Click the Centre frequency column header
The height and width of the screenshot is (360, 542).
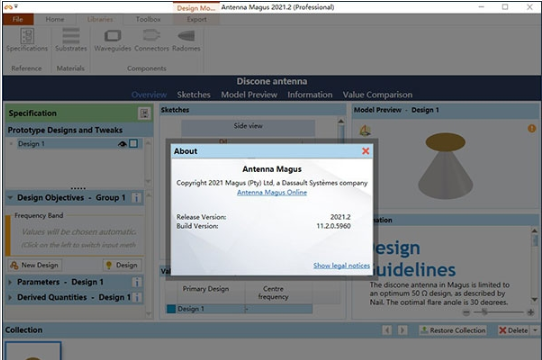click(x=273, y=293)
